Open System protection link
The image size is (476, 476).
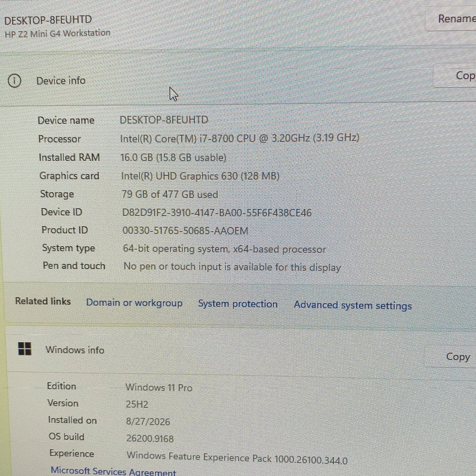[x=238, y=304]
